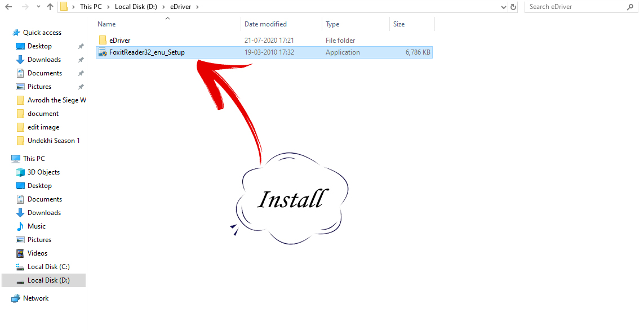Click the pin icon next to Quick access Documents
The width and height of the screenshot is (644, 331).
pos(81,73)
